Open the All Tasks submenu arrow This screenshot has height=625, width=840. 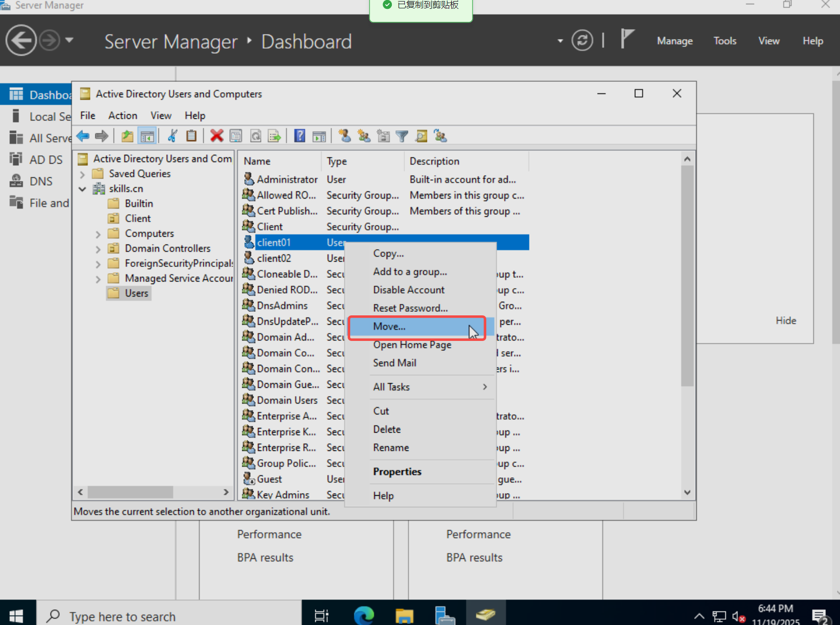coord(485,387)
